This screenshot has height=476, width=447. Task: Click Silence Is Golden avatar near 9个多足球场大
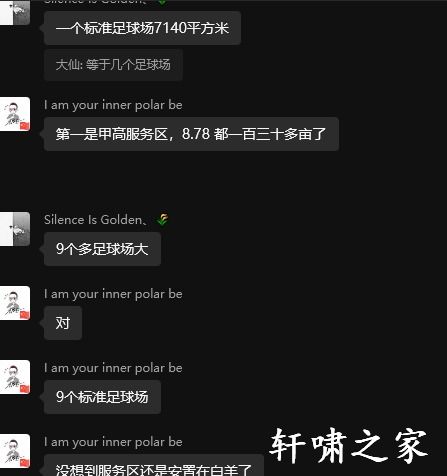[15, 229]
